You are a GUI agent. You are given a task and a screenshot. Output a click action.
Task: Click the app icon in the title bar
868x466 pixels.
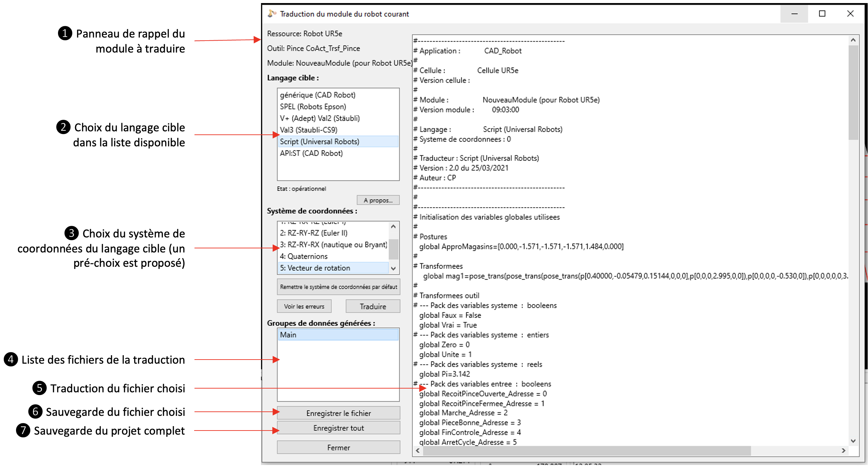tap(272, 14)
